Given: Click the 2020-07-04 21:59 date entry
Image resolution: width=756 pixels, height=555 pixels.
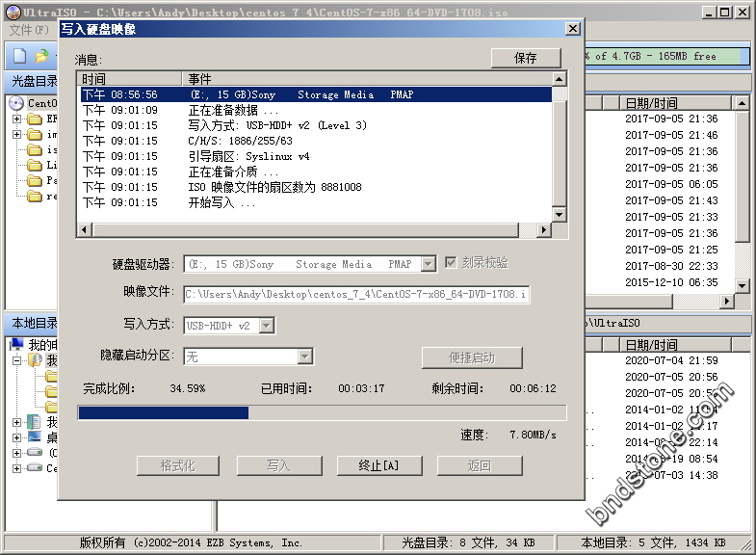Looking at the screenshot, I should point(671,360).
